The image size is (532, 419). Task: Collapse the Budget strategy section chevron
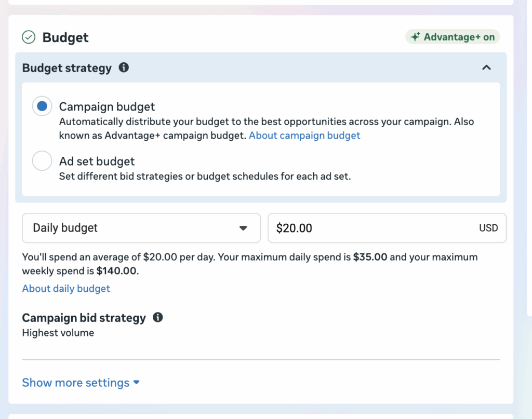(486, 67)
